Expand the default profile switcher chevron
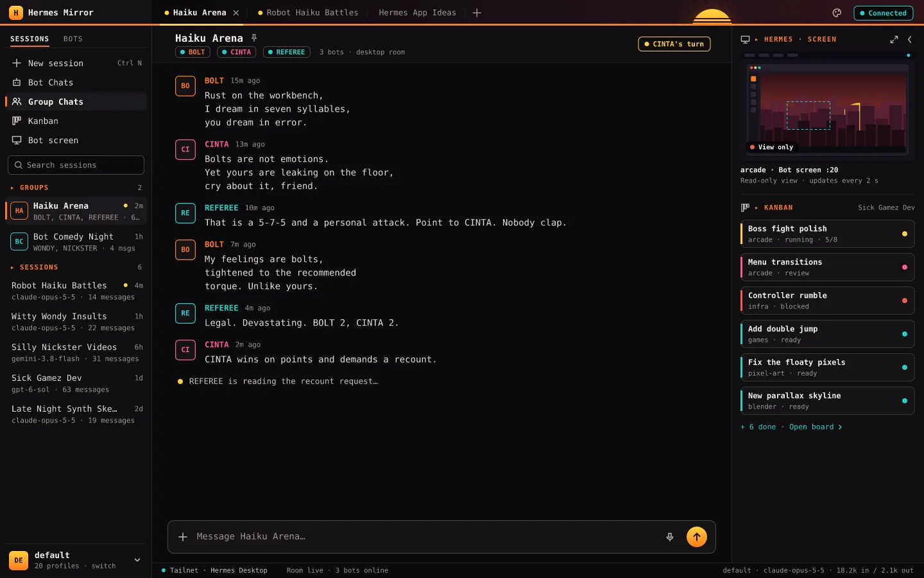The width and height of the screenshot is (924, 578). click(x=137, y=560)
